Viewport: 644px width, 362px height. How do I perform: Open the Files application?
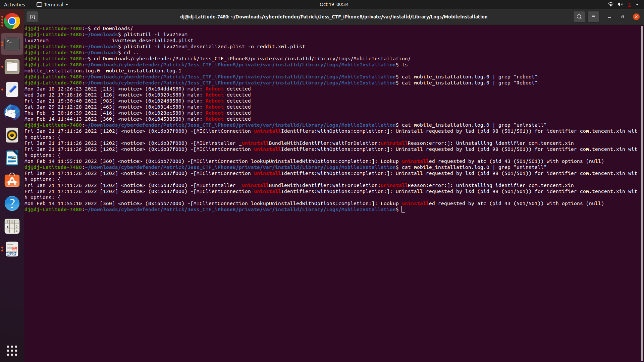coord(12,66)
